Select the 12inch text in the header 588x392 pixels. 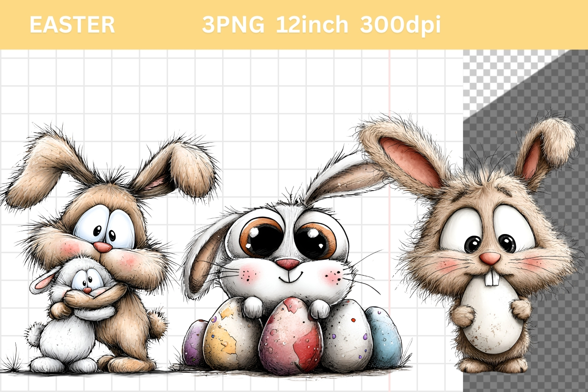pos(312,25)
